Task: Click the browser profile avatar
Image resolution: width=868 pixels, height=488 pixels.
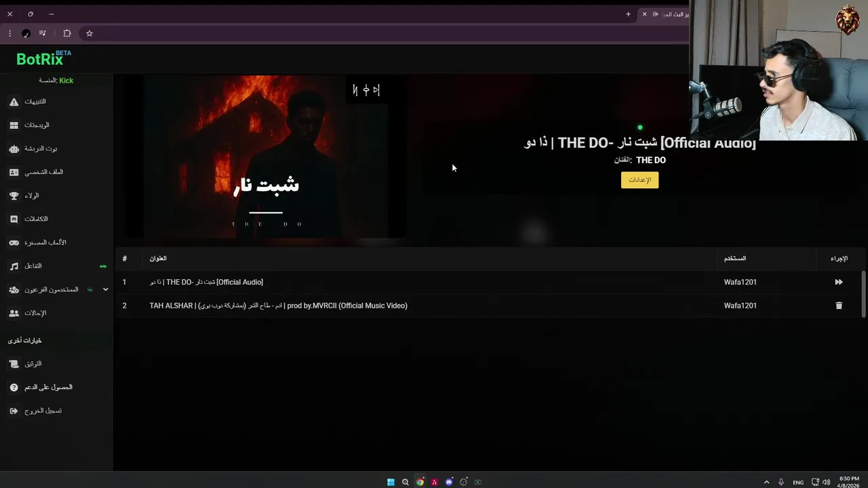Action: coord(26,33)
